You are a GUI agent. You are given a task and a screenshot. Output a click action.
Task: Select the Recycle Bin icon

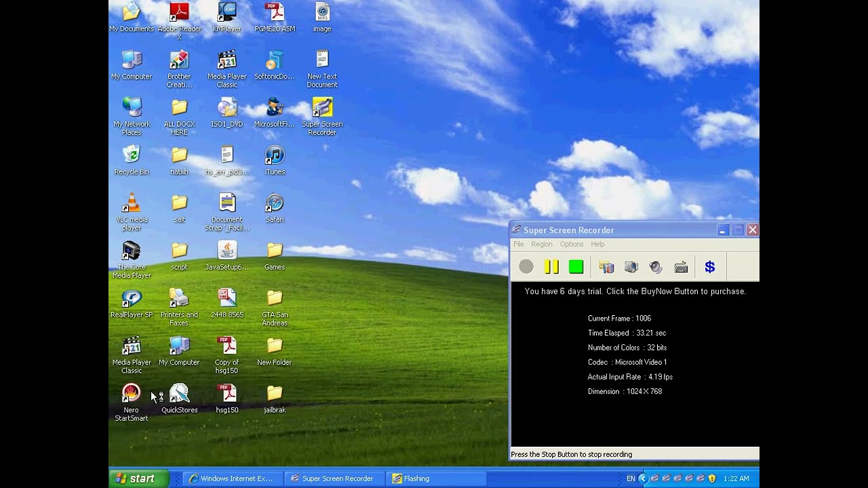132,160
